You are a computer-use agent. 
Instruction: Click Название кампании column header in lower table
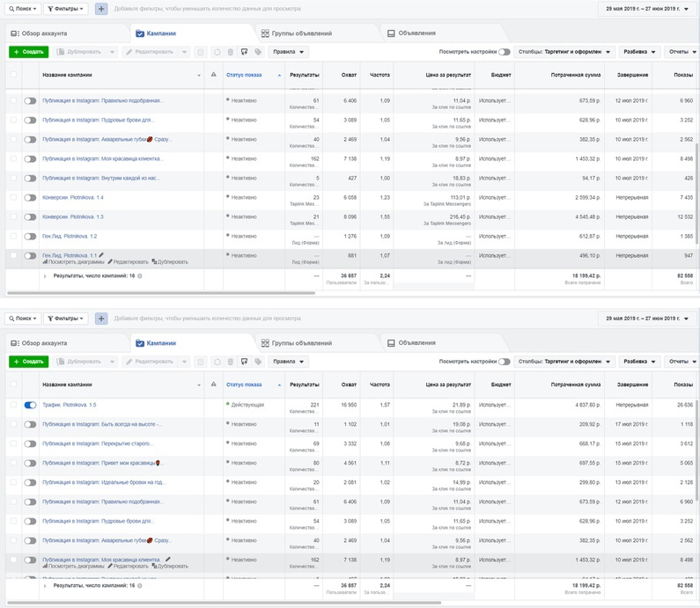coord(67,385)
